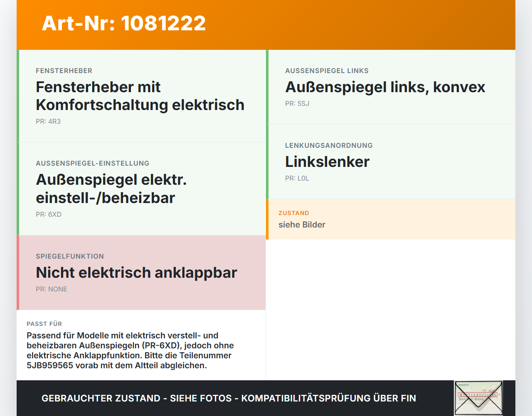
Task: Click the footer GEBRAUCHTER ZUSTAND banner text
Action: 229,398
